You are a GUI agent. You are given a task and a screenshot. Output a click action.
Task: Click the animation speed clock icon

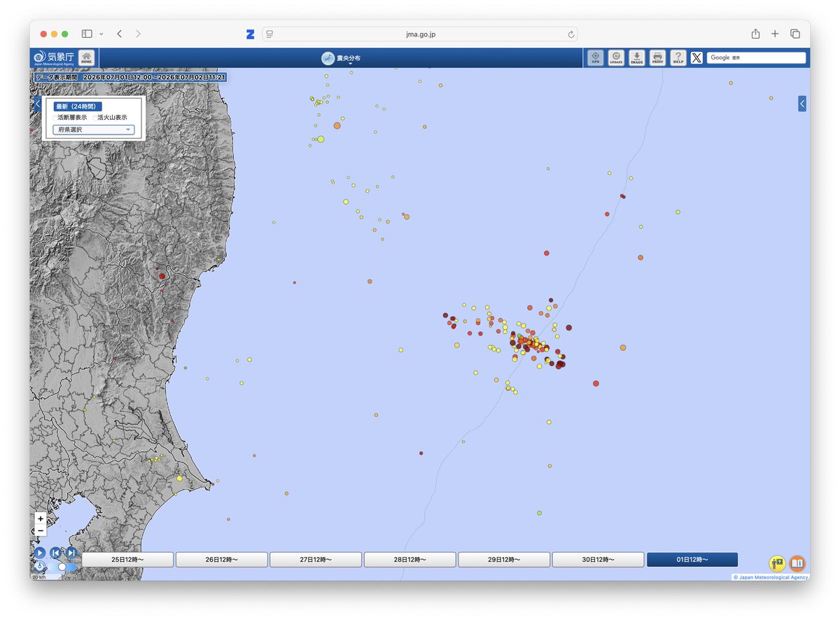(x=40, y=566)
